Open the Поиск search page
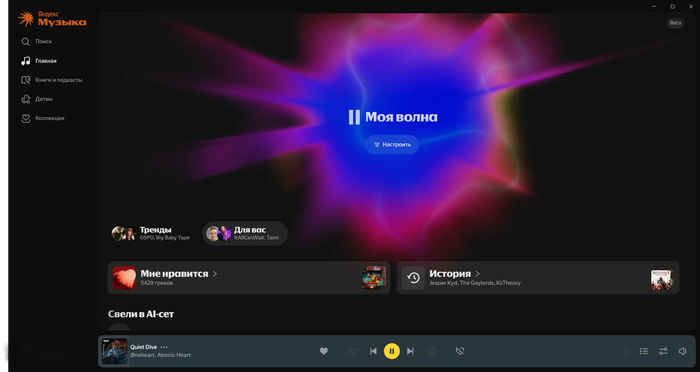The image size is (700, 372). pos(37,42)
